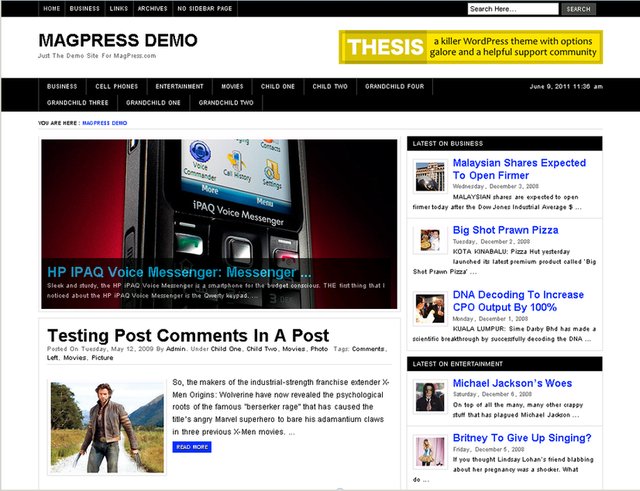Open the Admin author link
Screen dimensions: 640x491
tap(176, 349)
